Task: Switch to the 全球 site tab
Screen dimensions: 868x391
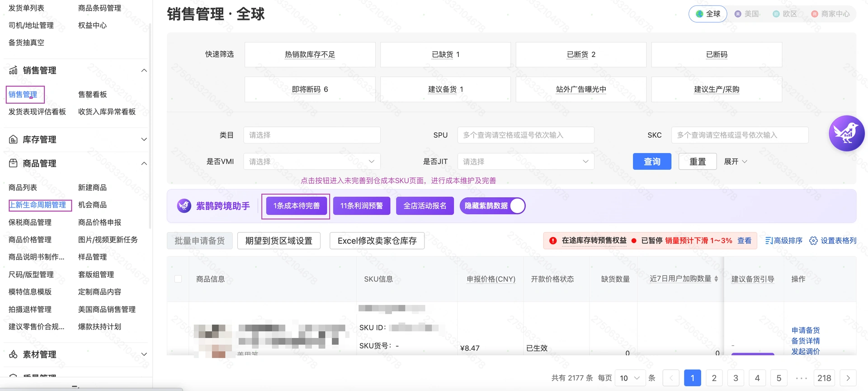Action: (708, 14)
